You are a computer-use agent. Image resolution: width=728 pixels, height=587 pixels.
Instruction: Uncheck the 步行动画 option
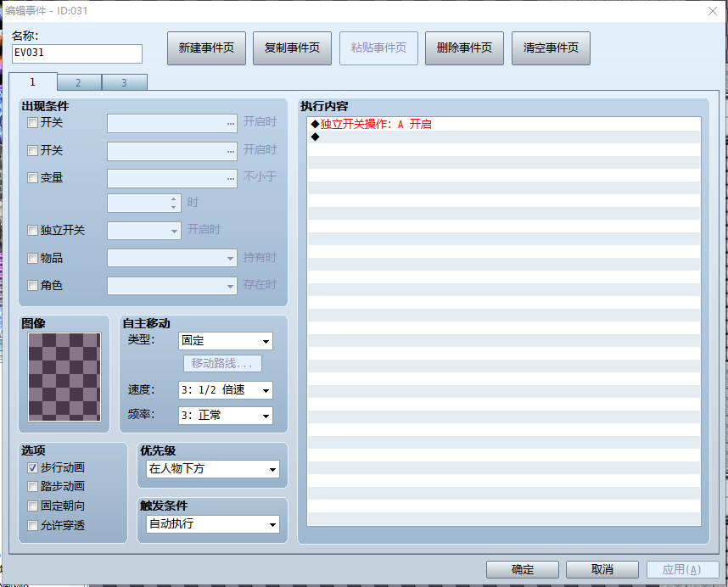(x=32, y=467)
